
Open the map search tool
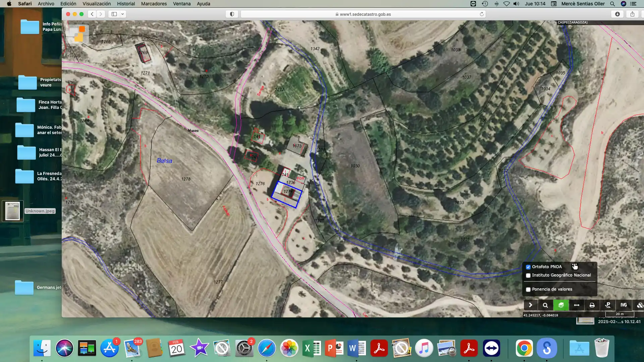pyautogui.click(x=545, y=305)
